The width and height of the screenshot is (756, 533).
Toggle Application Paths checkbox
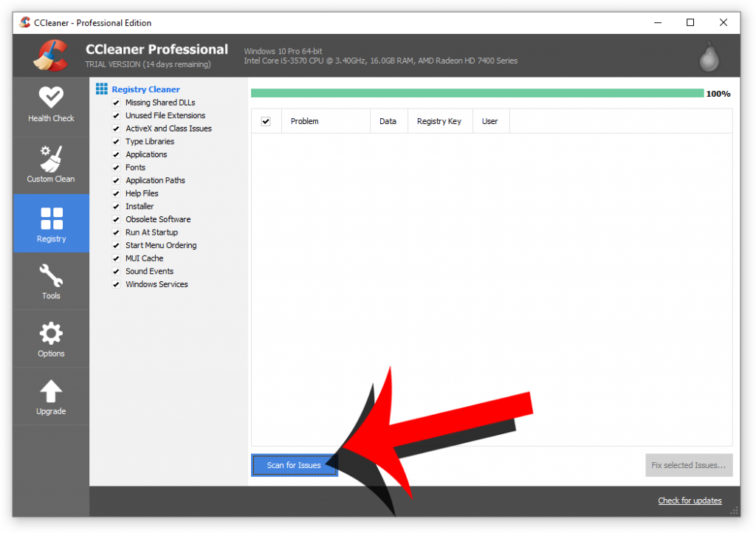pyautogui.click(x=116, y=181)
